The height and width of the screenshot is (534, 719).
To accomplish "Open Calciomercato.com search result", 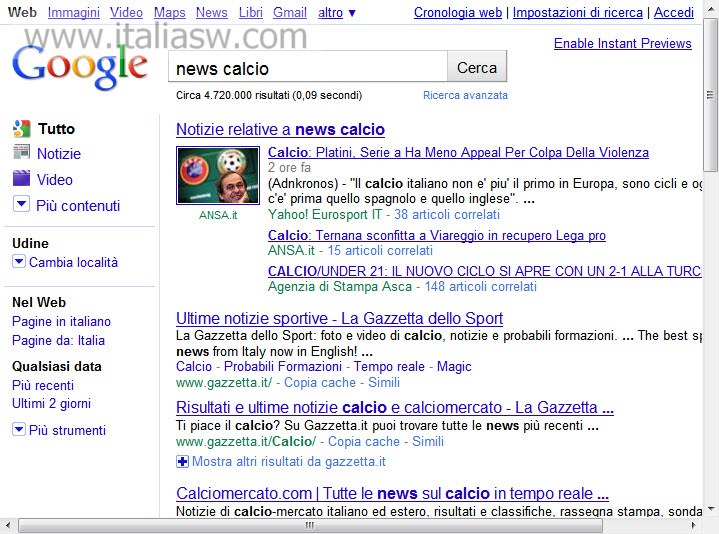I will tap(393, 493).
